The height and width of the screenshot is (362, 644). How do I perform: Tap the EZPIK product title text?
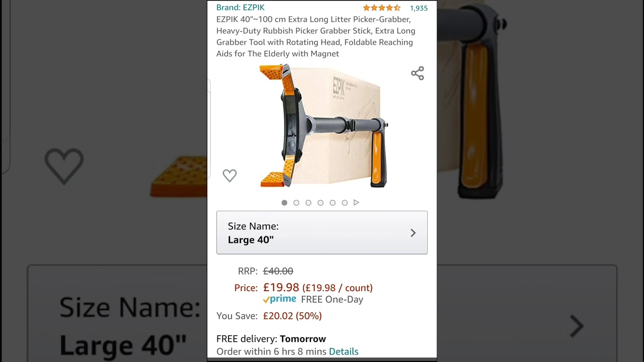(x=316, y=37)
